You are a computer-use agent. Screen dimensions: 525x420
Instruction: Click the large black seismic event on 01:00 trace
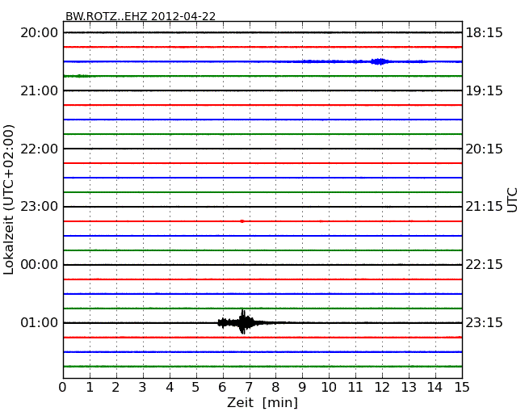243,322
